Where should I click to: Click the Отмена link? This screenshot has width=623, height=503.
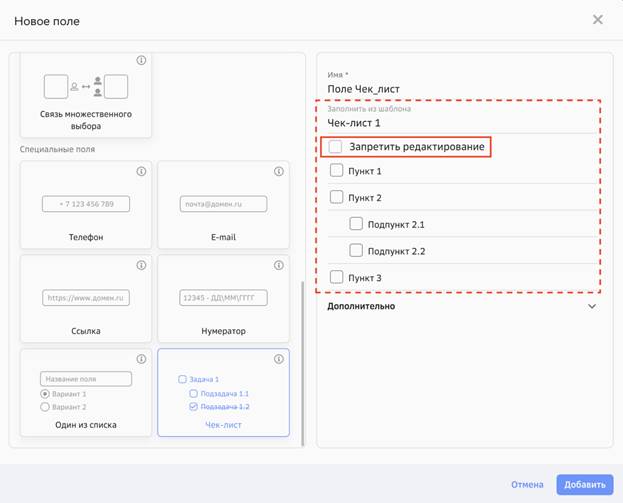tap(527, 485)
